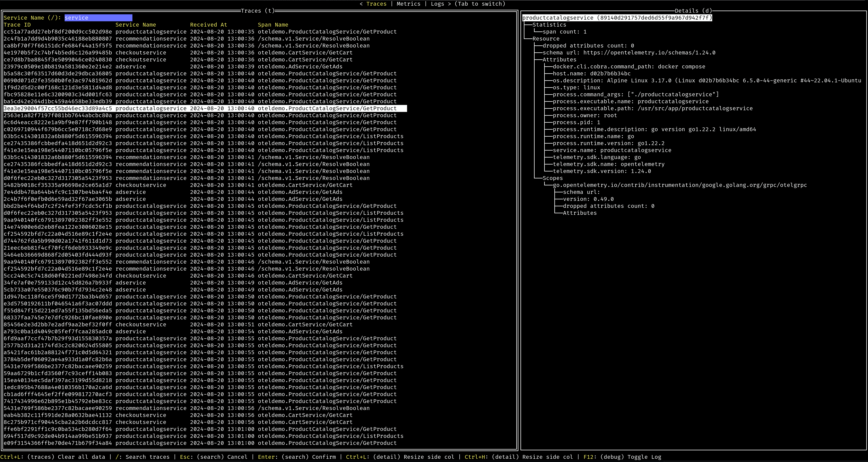
Task: Click F12 Toggle Log hint in footer
Action: (x=623, y=457)
